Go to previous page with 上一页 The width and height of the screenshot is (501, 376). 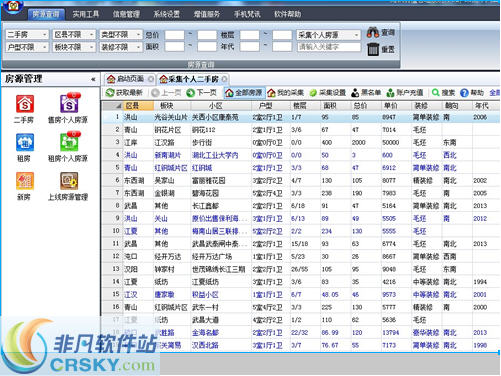(x=166, y=93)
